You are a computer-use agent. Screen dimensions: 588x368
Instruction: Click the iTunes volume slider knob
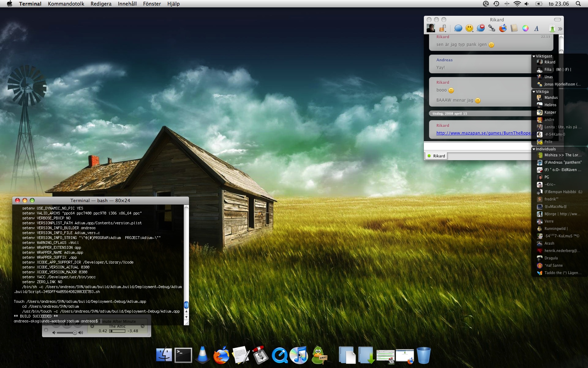tap(75, 333)
